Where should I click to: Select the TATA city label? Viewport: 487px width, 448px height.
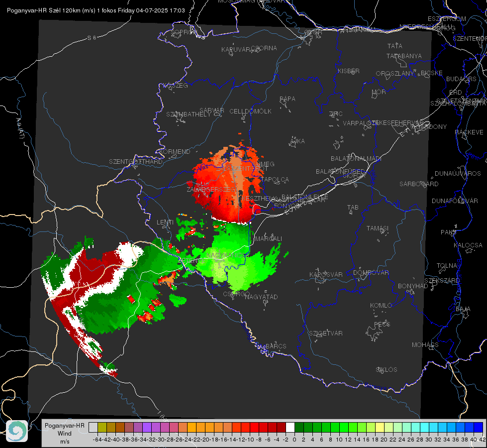click(395, 46)
